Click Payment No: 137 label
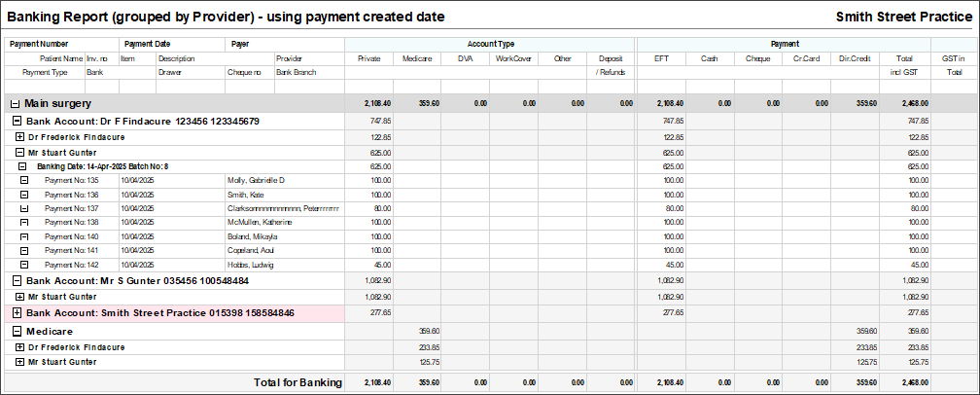Screen dimensions: 980x395 tap(72, 209)
